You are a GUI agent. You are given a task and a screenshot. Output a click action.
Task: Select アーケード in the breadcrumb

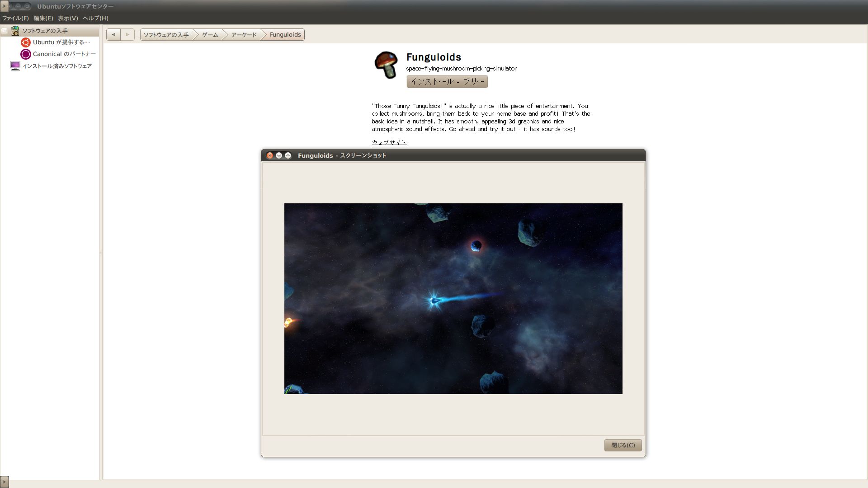244,35
